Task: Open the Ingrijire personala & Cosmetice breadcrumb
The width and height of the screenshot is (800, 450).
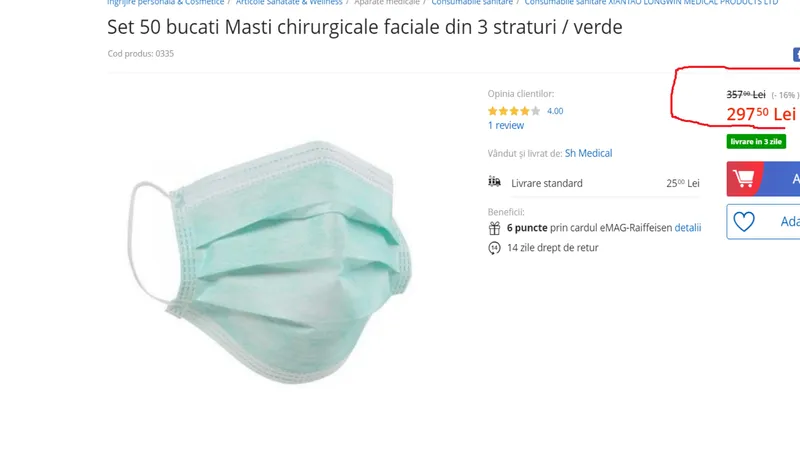Action: [x=165, y=2]
